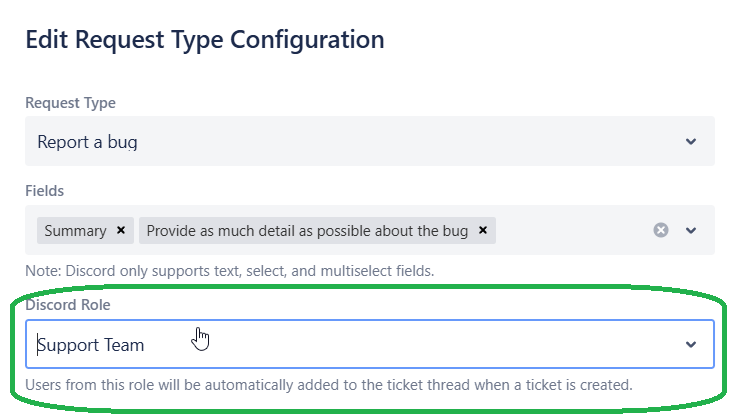Click the 'Request Type' field label
The width and height of the screenshot is (732, 417).
pos(70,103)
